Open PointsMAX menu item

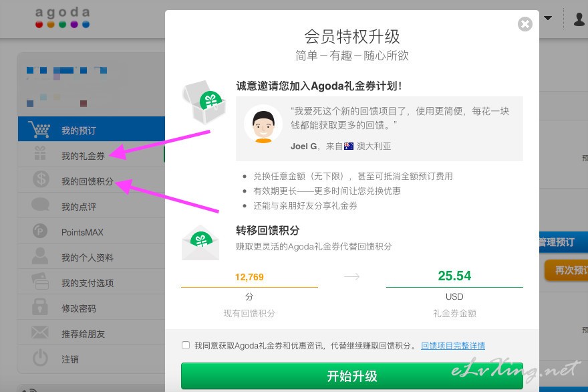point(91,231)
